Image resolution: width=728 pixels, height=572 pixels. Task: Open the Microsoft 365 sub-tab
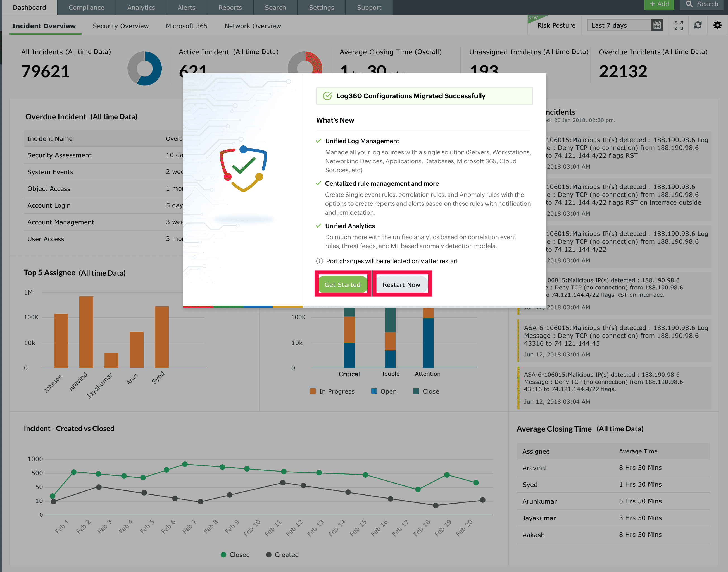[x=187, y=26]
